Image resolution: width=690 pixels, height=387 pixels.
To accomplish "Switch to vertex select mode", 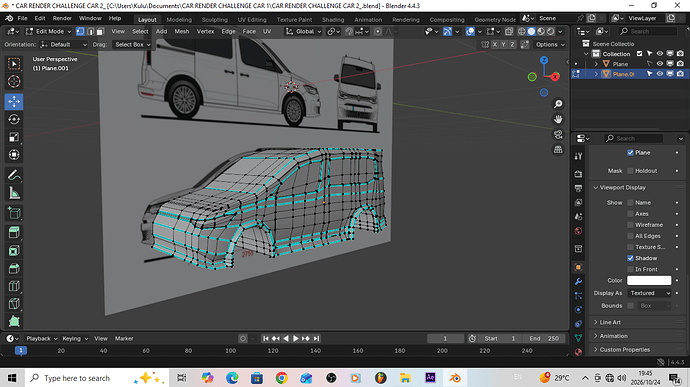I will [x=80, y=31].
